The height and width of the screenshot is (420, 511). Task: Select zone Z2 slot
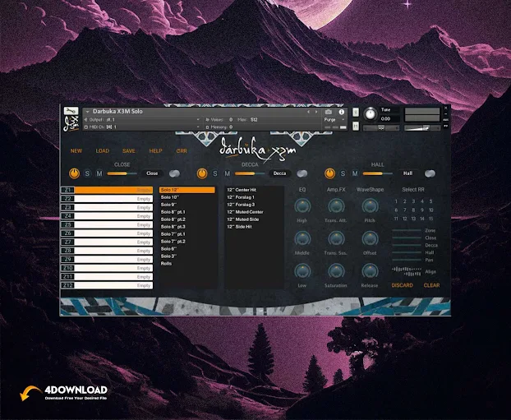click(x=107, y=199)
